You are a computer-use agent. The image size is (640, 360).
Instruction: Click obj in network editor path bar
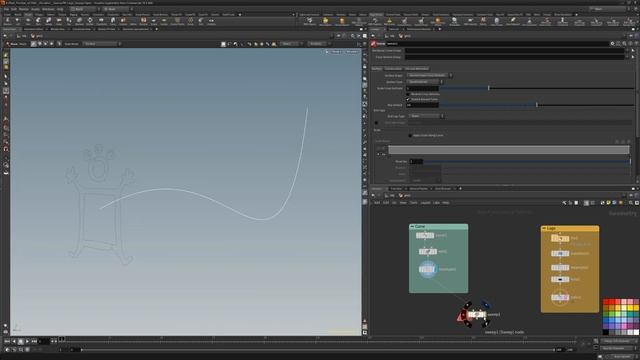[x=390, y=196]
